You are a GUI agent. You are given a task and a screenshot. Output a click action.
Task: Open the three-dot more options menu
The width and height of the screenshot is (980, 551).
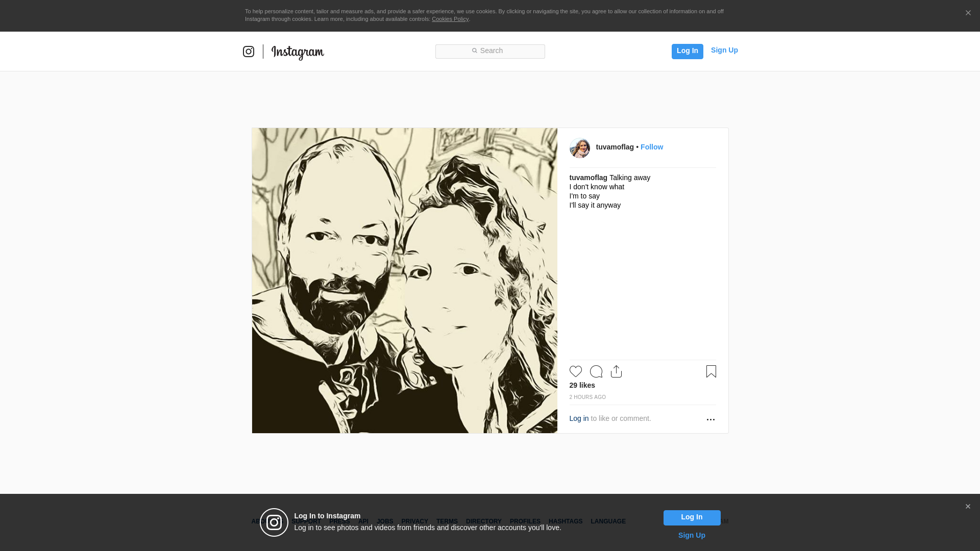coord(710,419)
